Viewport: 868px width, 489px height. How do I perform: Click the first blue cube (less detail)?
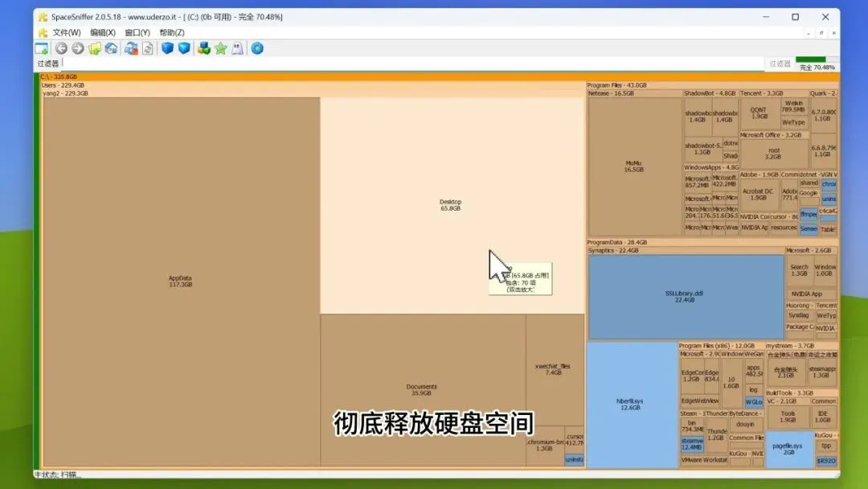click(x=167, y=49)
